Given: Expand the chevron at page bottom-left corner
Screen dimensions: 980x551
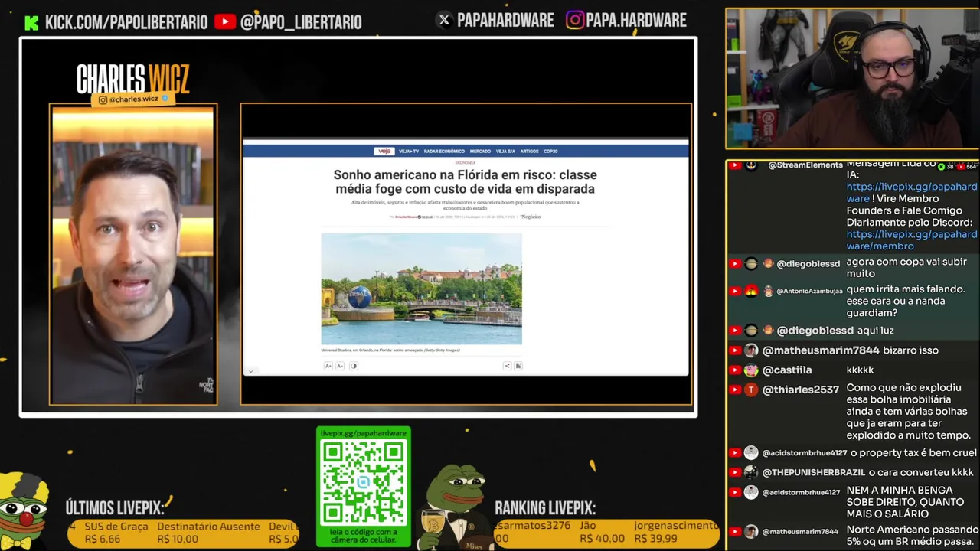Looking at the screenshot, I should [x=250, y=371].
